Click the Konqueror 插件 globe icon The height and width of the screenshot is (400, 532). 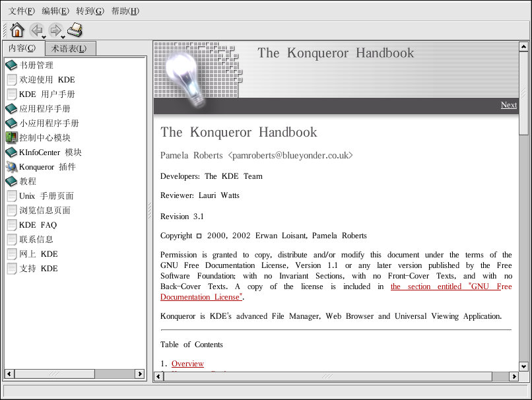pos(11,167)
